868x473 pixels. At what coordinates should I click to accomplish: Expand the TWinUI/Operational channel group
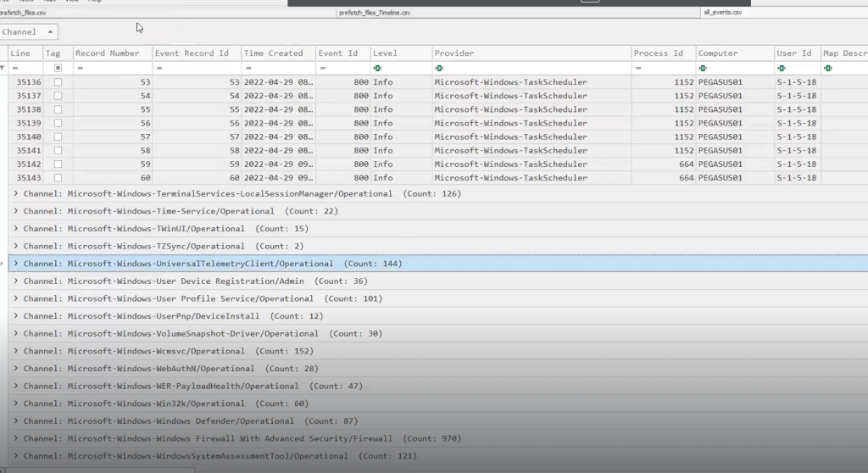15,229
